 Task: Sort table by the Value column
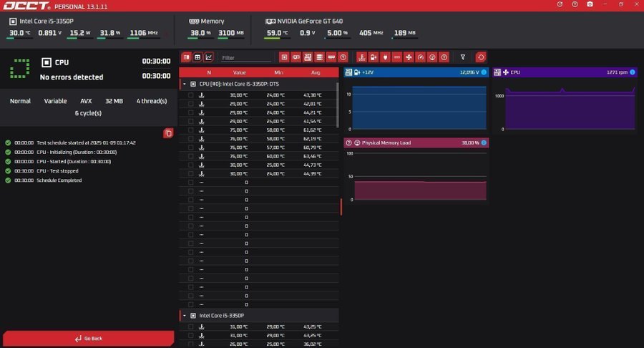(240, 72)
